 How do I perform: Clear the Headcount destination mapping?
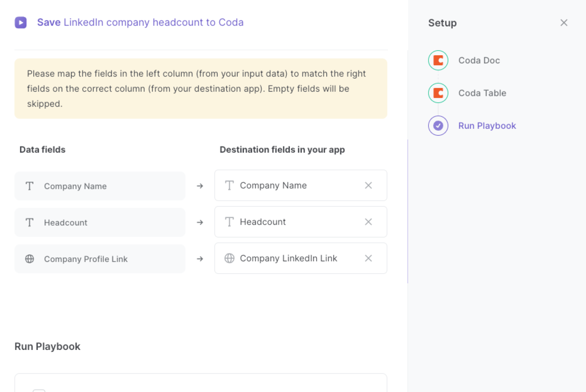(368, 222)
